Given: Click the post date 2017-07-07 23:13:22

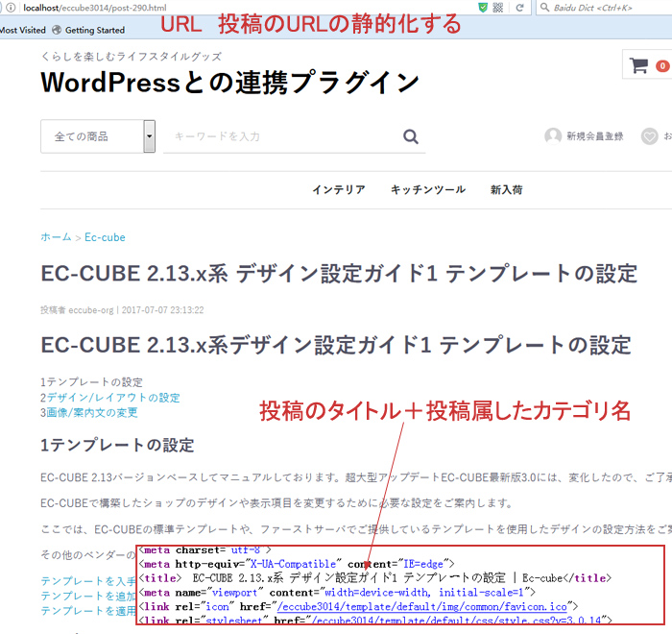Looking at the screenshot, I should click(163, 310).
